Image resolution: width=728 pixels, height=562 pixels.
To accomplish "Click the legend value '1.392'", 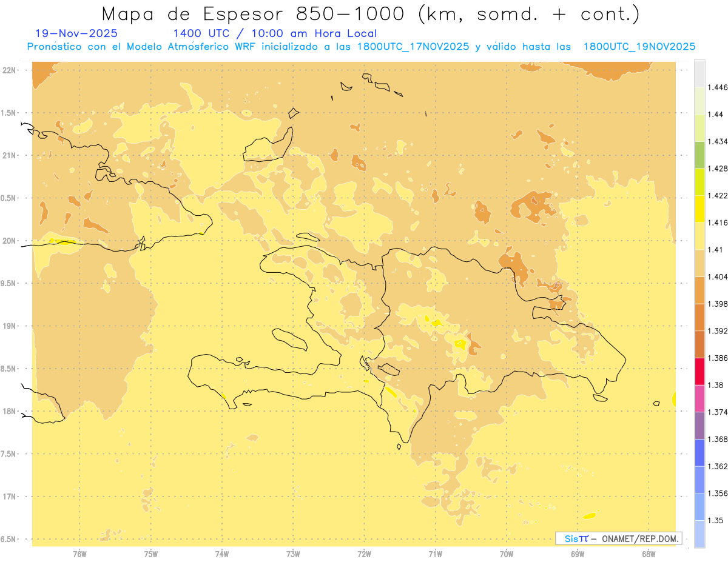I will click(x=718, y=331).
